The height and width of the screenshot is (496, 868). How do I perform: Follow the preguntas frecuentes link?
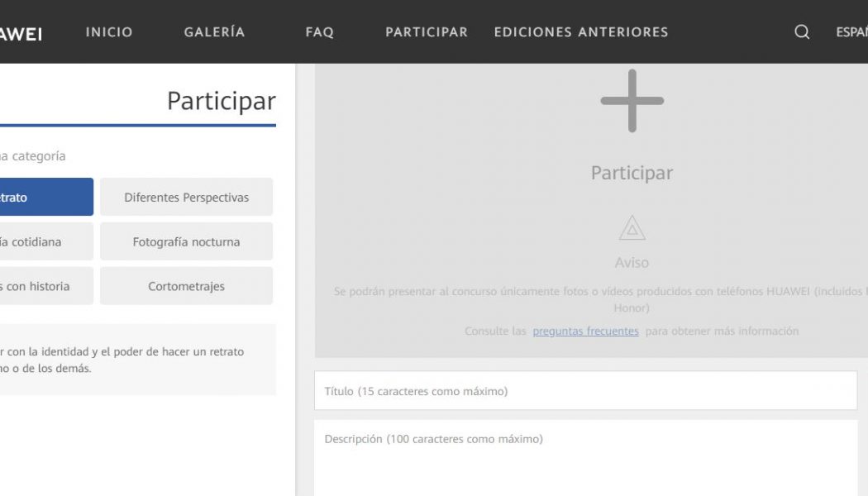[585, 331]
